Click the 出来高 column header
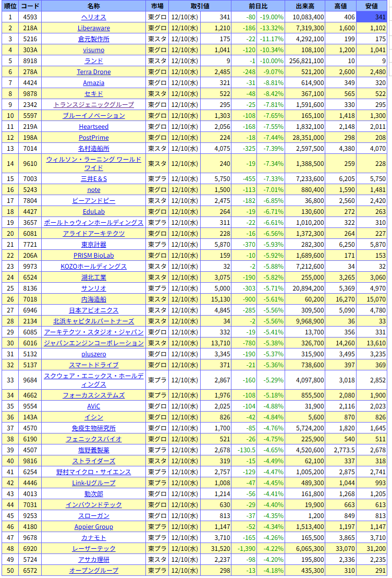This screenshot has height=578, width=392. point(305,6)
